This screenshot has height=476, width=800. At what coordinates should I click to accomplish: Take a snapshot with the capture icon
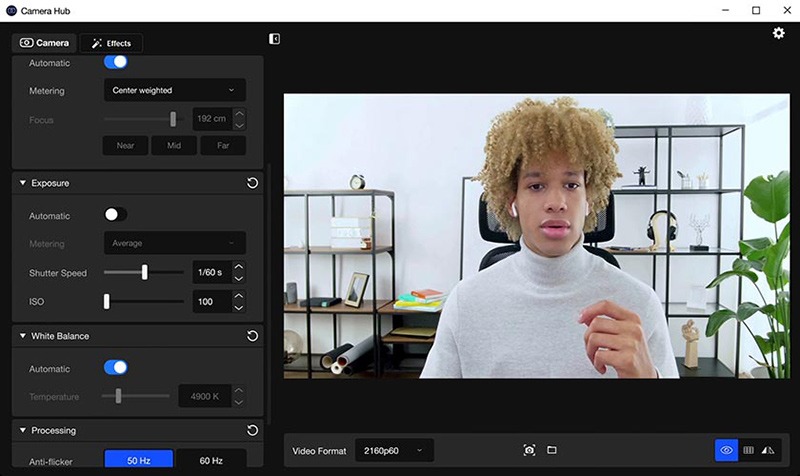(x=529, y=451)
